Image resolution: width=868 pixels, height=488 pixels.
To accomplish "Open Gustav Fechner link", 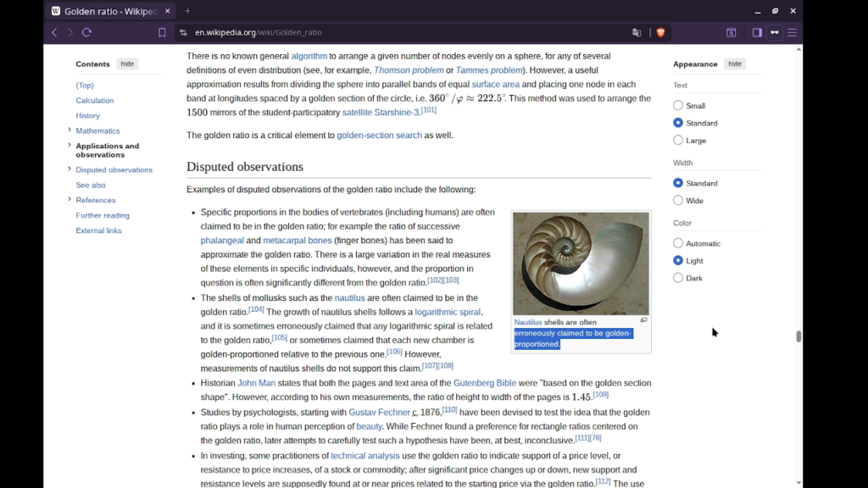I will pyautogui.click(x=379, y=413).
